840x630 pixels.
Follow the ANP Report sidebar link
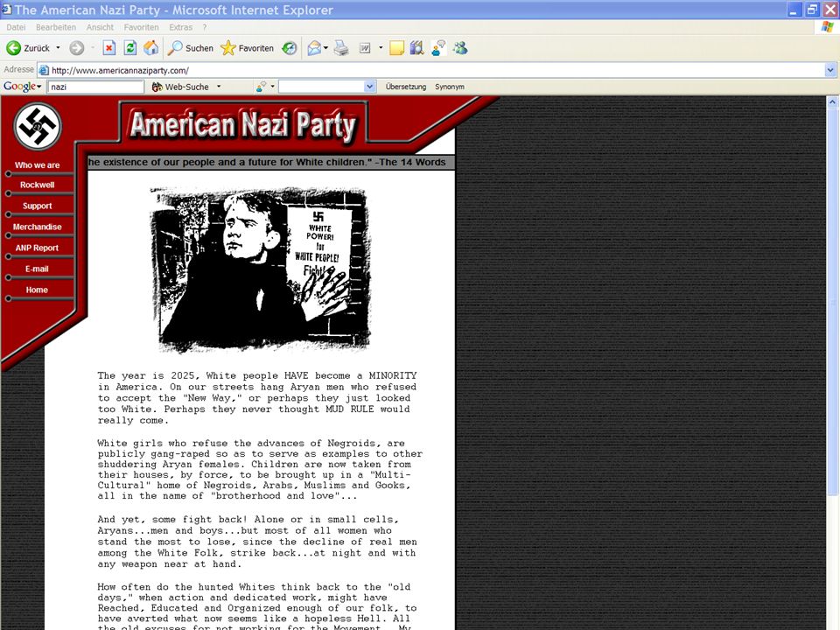click(x=37, y=248)
